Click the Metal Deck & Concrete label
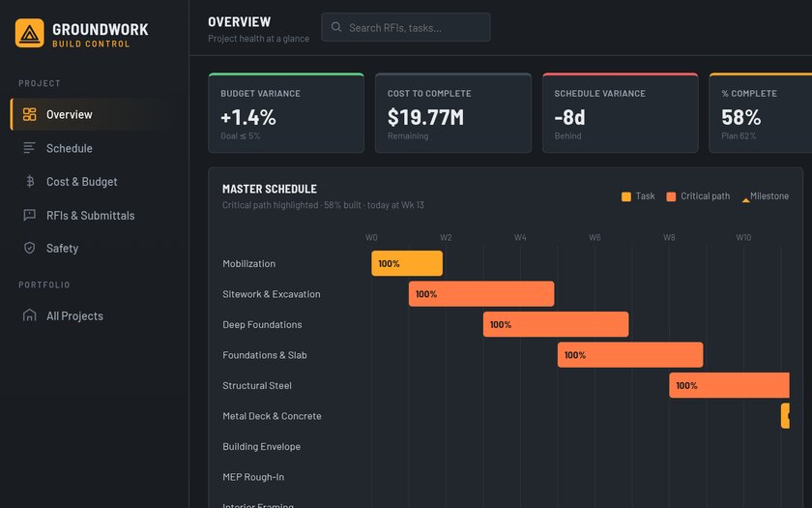The width and height of the screenshot is (812, 508). pyautogui.click(x=272, y=416)
